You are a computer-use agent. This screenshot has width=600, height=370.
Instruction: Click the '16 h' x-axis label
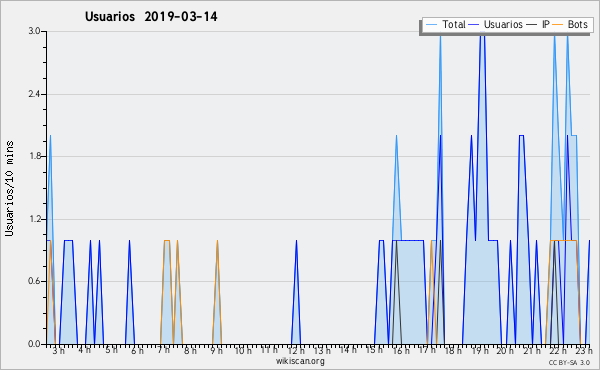coord(401,351)
